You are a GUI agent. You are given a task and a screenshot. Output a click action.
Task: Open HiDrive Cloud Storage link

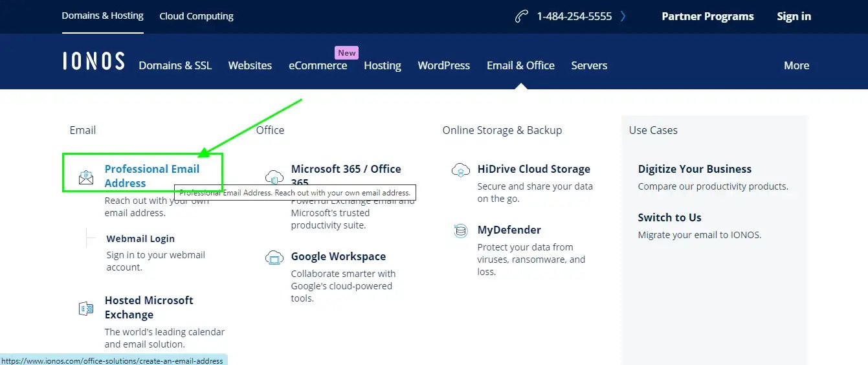tap(534, 169)
